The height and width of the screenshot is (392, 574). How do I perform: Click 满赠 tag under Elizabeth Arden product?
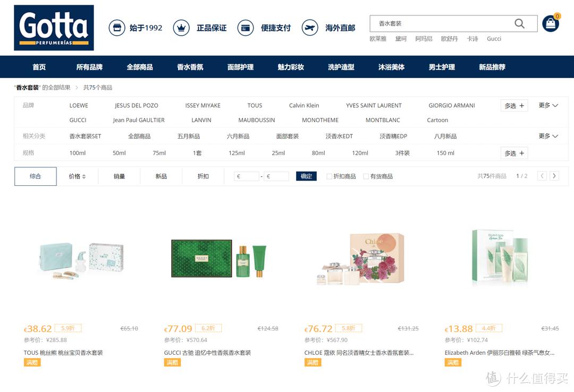[453, 363]
